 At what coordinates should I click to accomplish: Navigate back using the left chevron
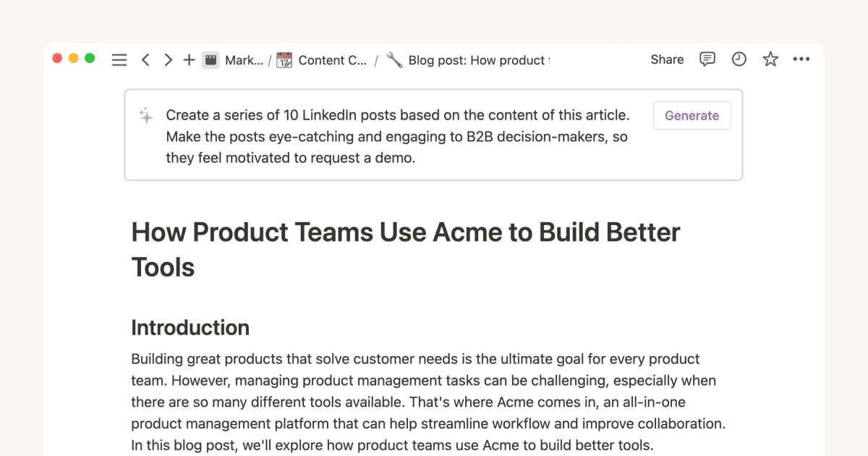tap(145, 59)
